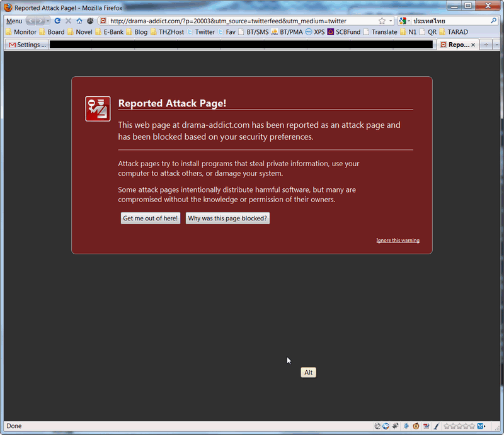Click the red calendar status bar icon
Screen dimensions: 504x435
pos(427,426)
